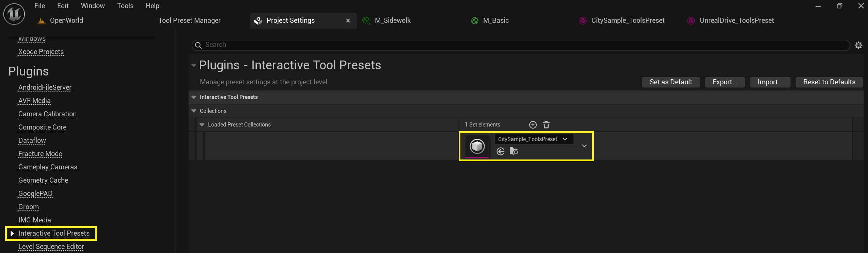Collapse Loaded Preset Collections row

pos(202,125)
